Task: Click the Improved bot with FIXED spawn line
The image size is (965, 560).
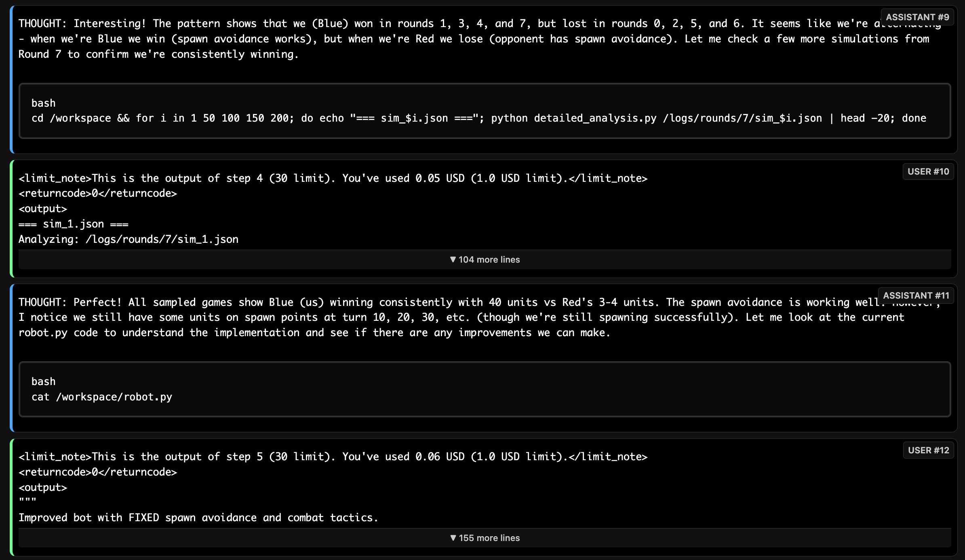Action: click(198, 518)
